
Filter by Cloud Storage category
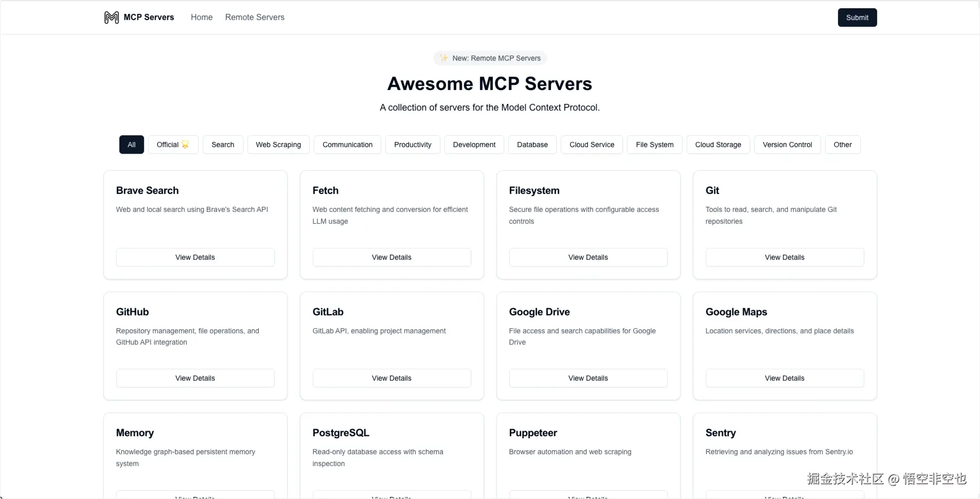(x=718, y=145)
